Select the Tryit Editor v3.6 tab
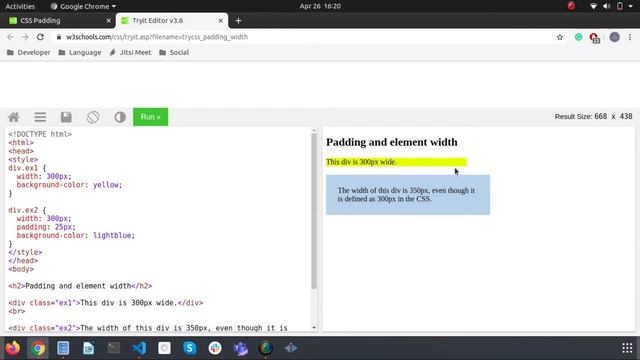 coord(171,20)
